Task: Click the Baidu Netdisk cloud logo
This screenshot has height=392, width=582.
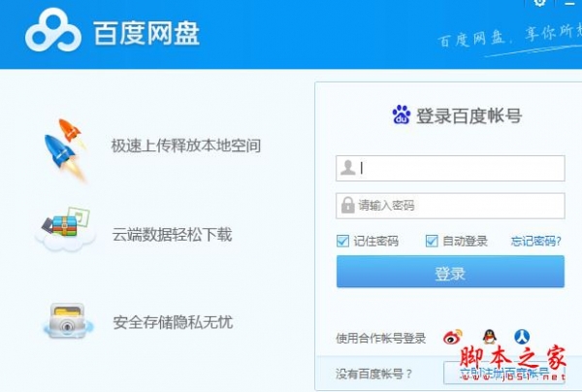Action: 53,31
